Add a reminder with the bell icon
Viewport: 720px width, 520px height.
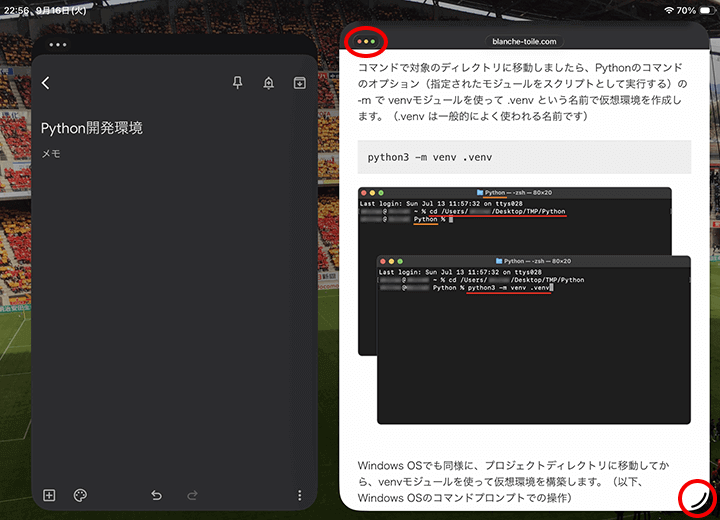(x=269, y=83)
